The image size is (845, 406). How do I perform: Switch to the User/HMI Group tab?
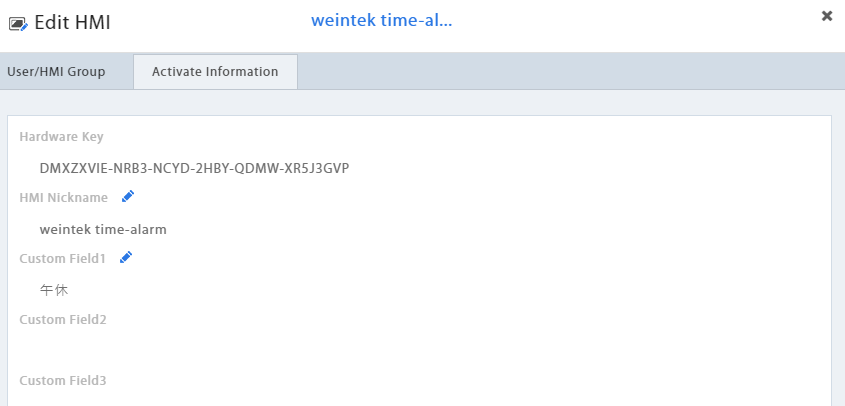[56, 72]
